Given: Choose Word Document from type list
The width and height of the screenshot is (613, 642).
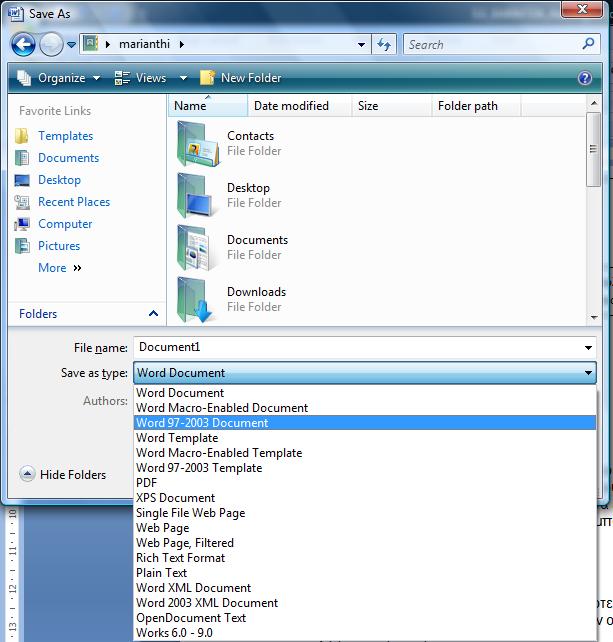Looking at the screenshot, I should [x=364, y=393].
